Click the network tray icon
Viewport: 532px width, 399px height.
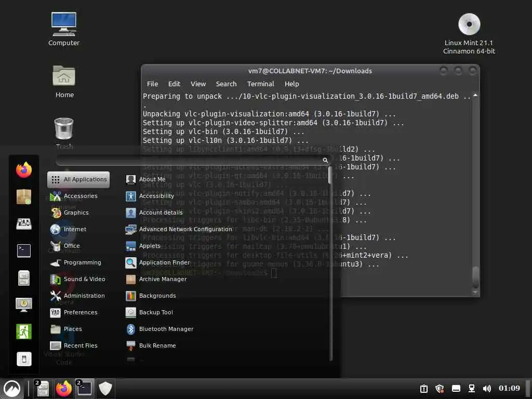coord(472,389)
